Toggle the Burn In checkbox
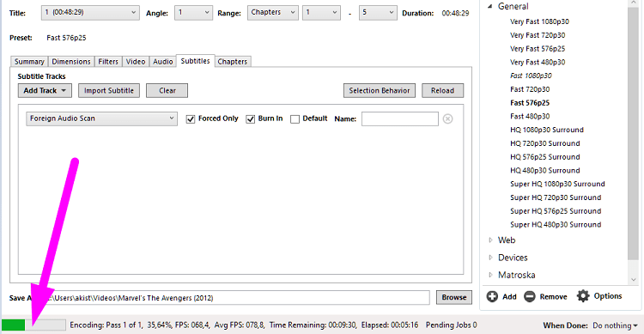 click(250, 119)
